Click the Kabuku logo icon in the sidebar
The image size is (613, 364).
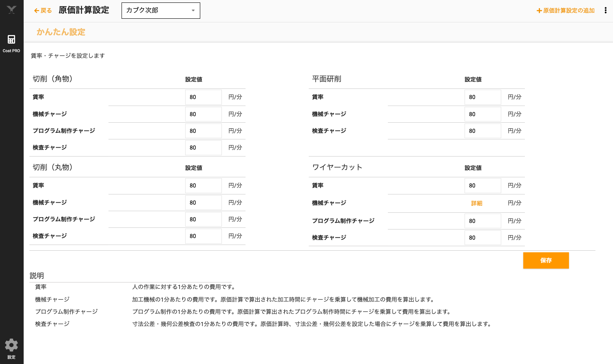(11, 10)
